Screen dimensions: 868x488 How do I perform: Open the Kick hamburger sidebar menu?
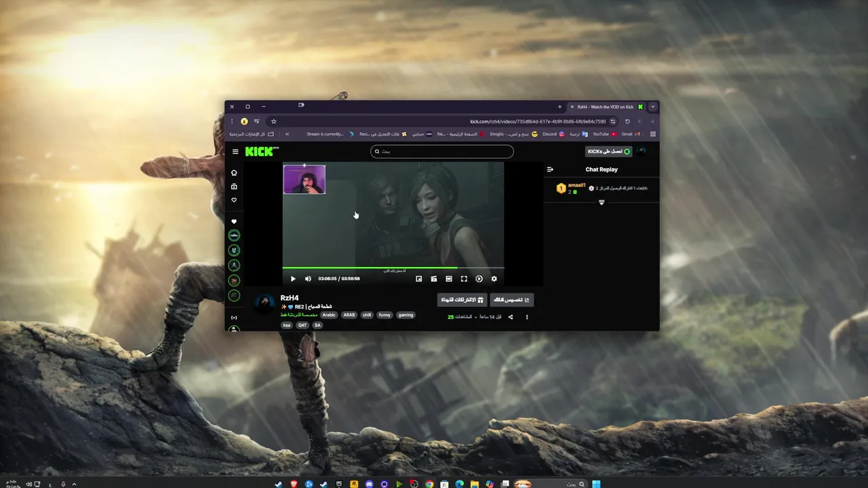click(x=235, y=152)
